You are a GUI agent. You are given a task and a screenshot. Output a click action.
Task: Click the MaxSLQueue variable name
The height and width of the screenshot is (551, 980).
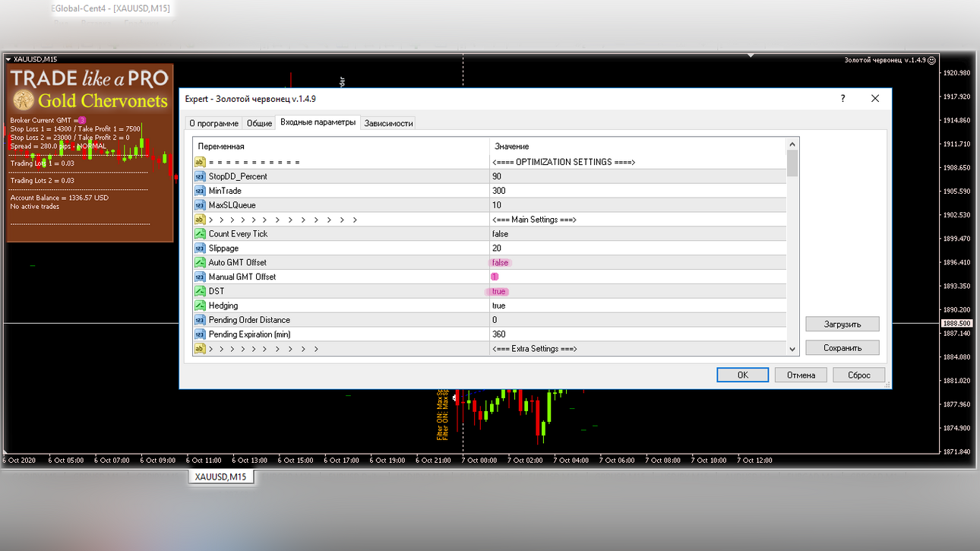pyautogui.click(x=232, y=205)
